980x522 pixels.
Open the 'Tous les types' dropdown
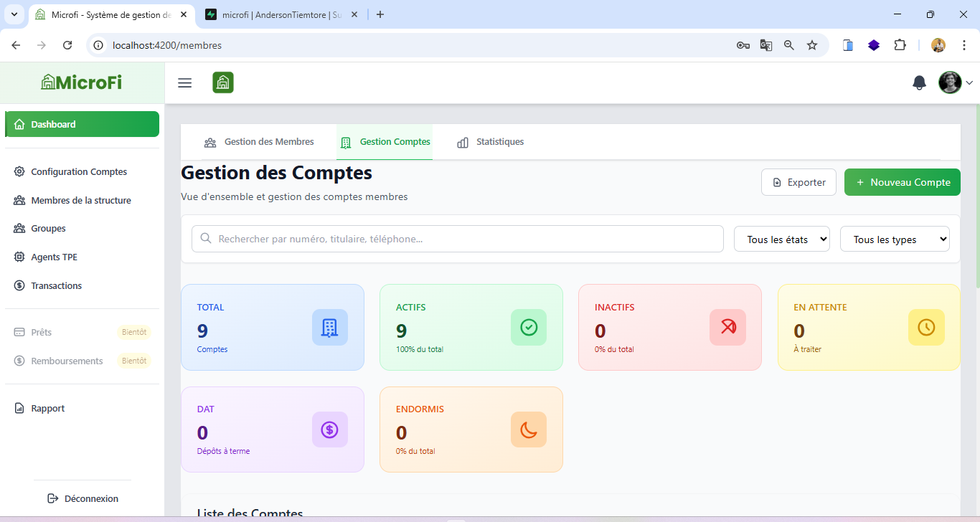(895, 238)
